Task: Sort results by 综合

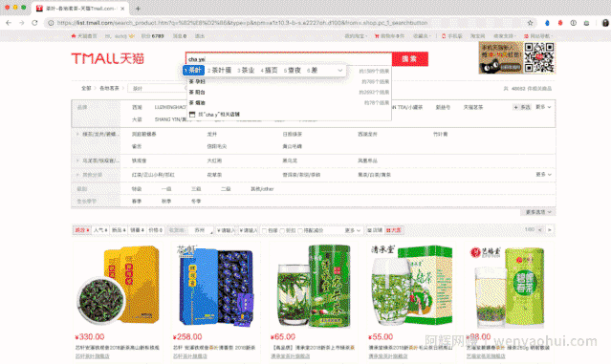Action: point(82,230)
